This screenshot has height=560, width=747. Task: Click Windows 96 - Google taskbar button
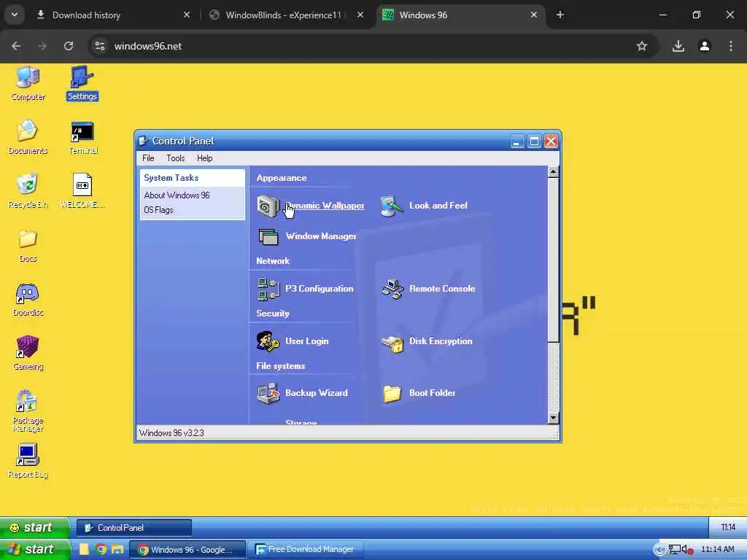click(187, 550)
